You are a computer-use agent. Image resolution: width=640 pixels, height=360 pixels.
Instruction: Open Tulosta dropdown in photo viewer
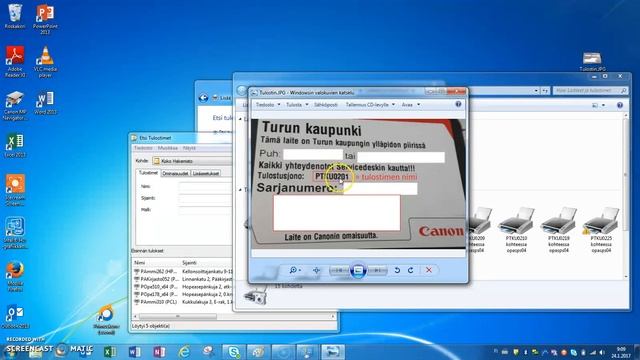coord(297,105)
